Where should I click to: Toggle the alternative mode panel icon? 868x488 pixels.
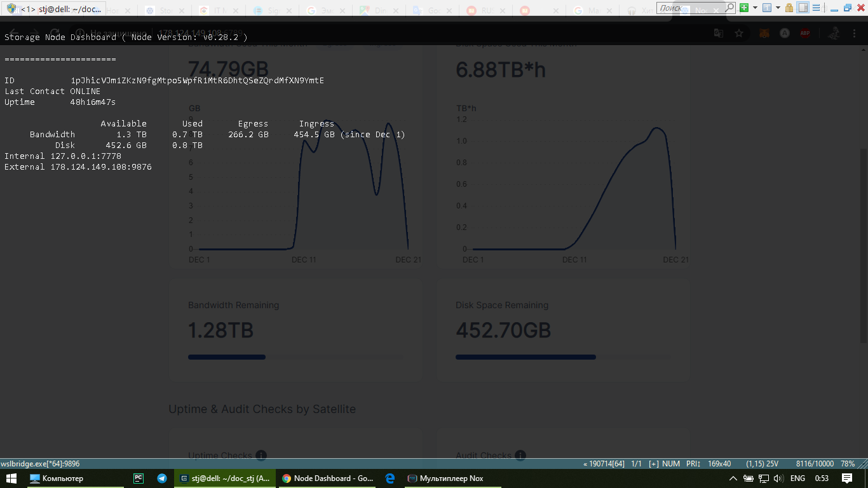[x=803, y=8]
